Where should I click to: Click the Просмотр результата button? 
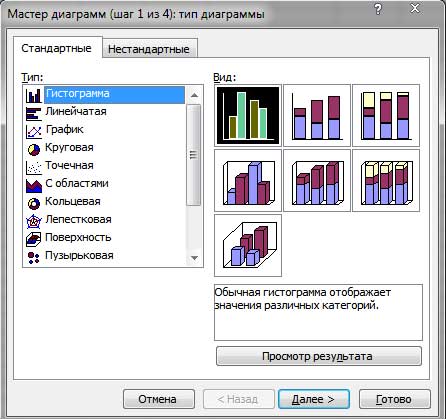319,356
